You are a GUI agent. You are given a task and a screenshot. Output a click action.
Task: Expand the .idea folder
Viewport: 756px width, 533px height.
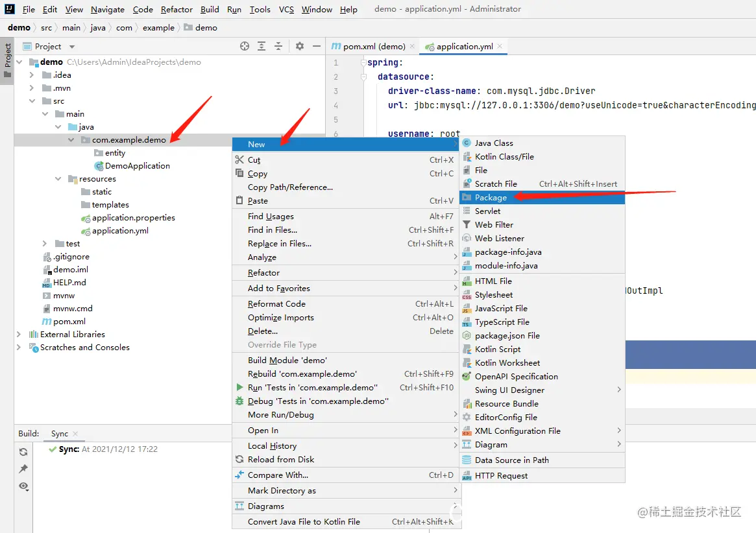coord(32,75)
